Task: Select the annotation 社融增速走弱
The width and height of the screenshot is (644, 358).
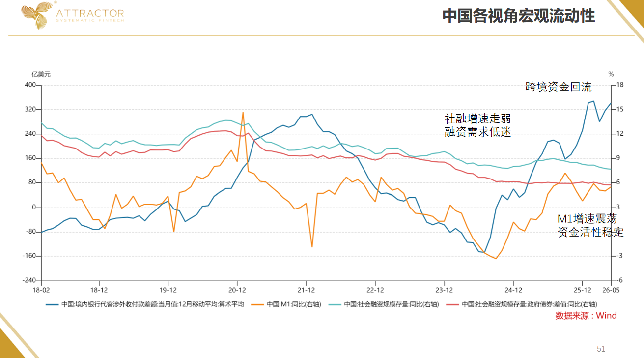Action: (x=477, y=119)
